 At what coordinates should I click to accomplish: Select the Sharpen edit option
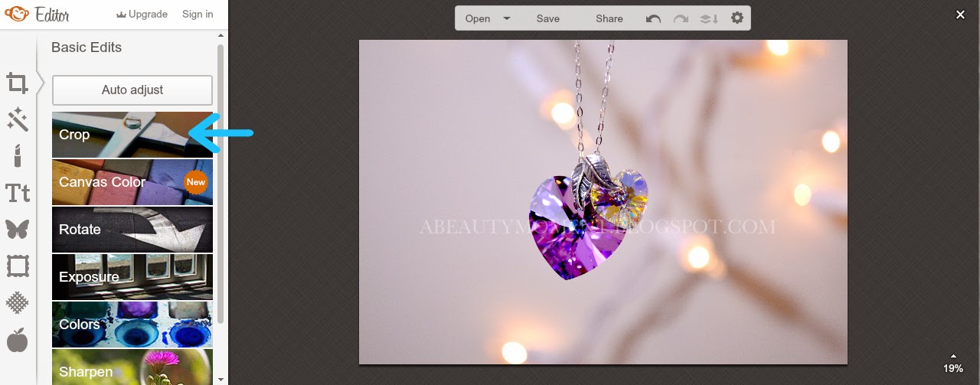point(132,367)
